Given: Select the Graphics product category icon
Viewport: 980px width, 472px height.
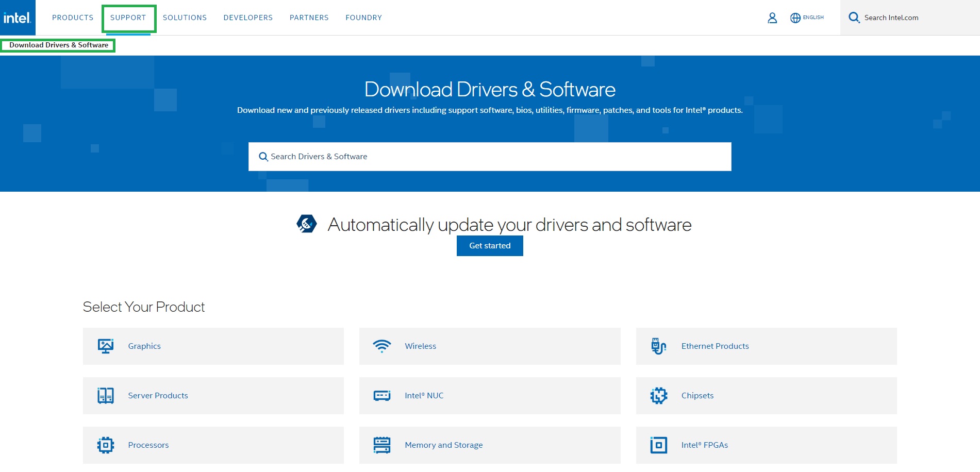Looking at the screenshot, I should [105, 346].
